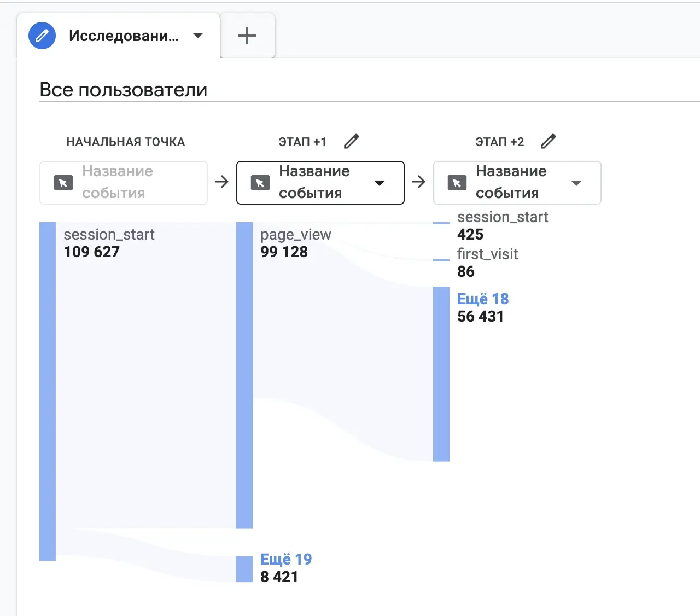Click the session_start 425 node label
The image size is (700, 616).
pos(503,217)
